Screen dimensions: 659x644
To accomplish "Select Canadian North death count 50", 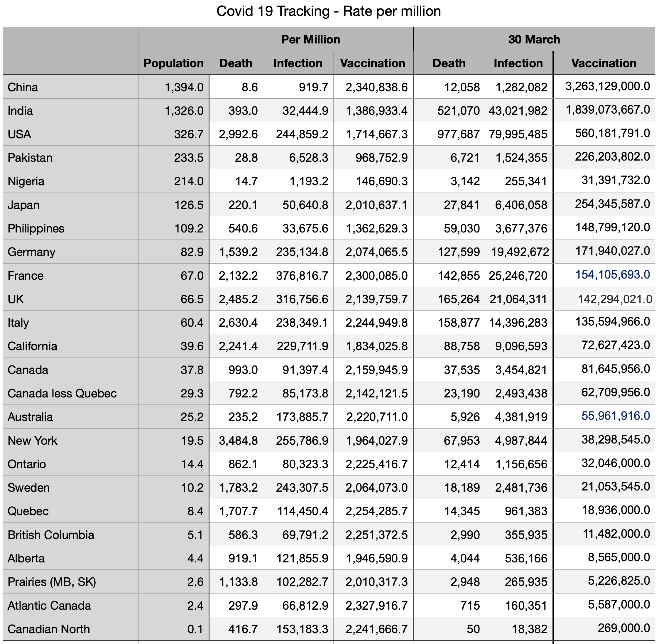I will click(473, 629).
